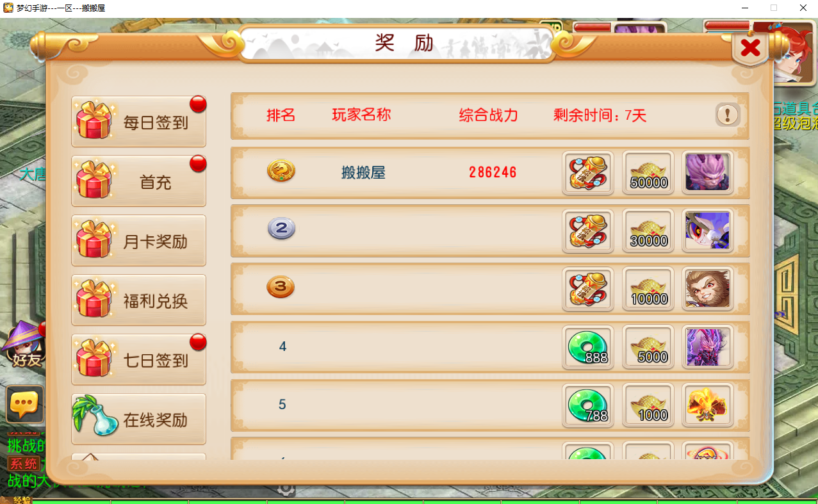Select the 首充 first recharge tab
818x504 pixels.
(138, 181)
